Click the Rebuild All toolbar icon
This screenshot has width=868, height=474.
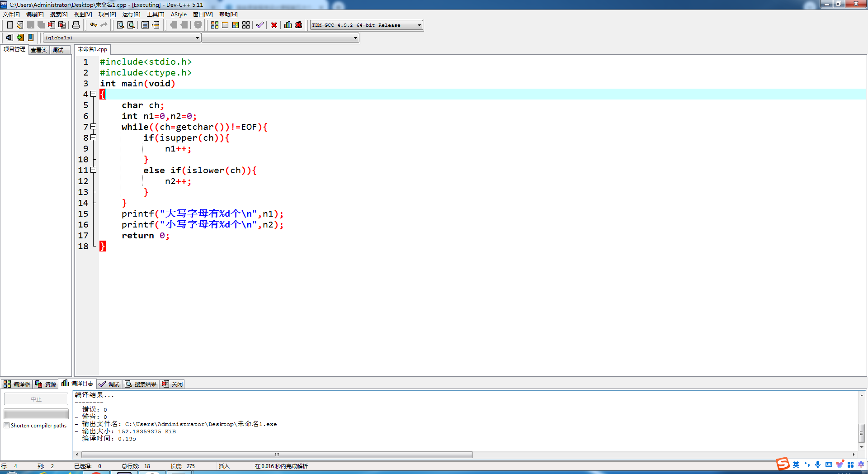click(x=246, y=25)
